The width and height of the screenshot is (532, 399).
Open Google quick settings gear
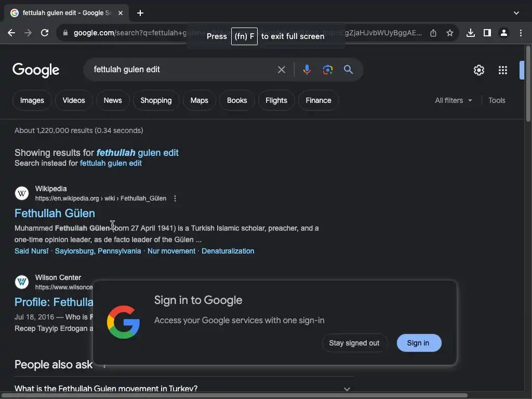point(478,70)
